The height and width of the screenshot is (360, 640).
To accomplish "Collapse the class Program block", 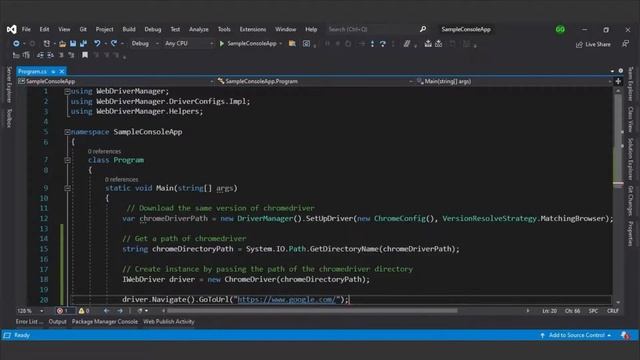I will point(68,160).
